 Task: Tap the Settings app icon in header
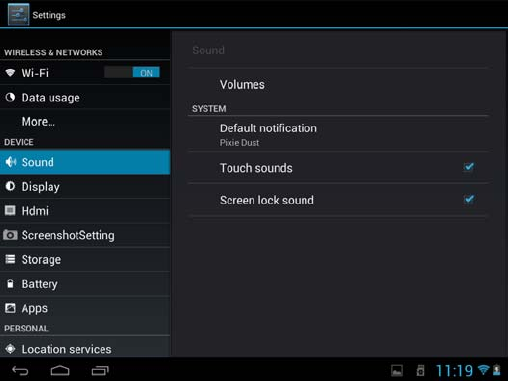(19, 14)
